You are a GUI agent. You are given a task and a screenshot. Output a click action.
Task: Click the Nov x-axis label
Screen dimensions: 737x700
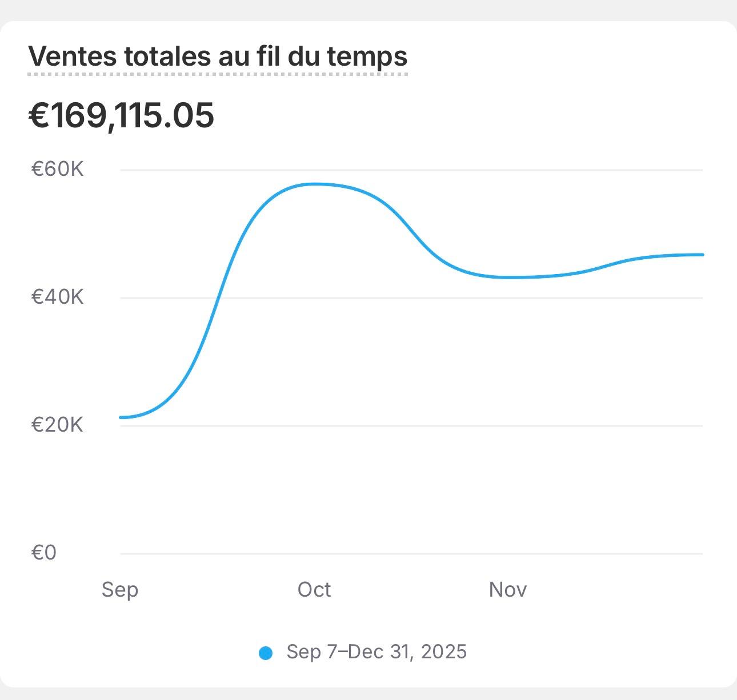coord(508,589)
